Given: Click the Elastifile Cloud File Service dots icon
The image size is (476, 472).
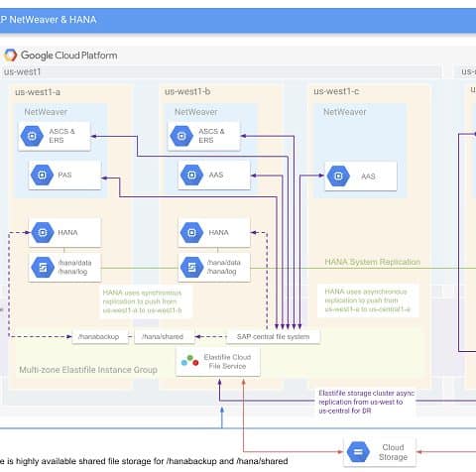Looking at the screenshot, I should 190,361.
